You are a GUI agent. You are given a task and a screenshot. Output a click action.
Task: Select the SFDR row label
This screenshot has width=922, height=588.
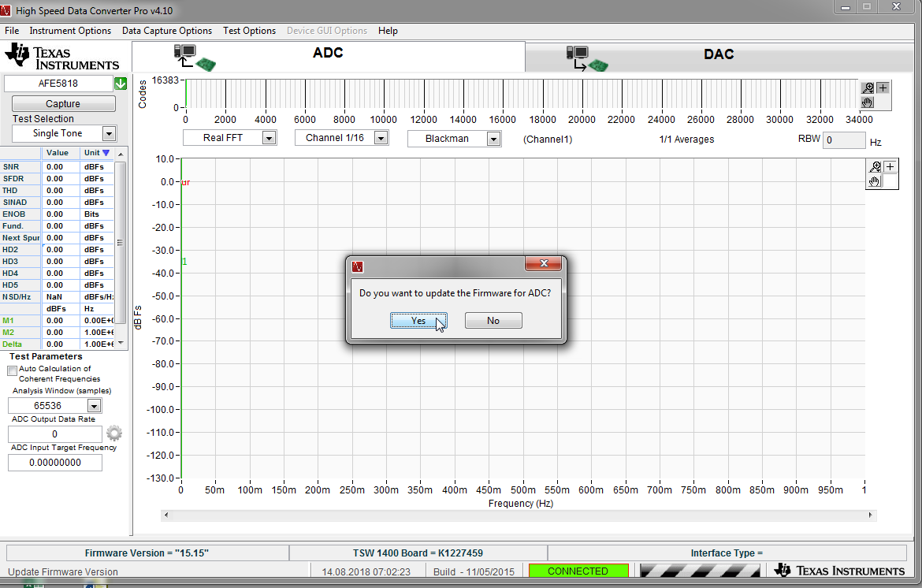20,179
